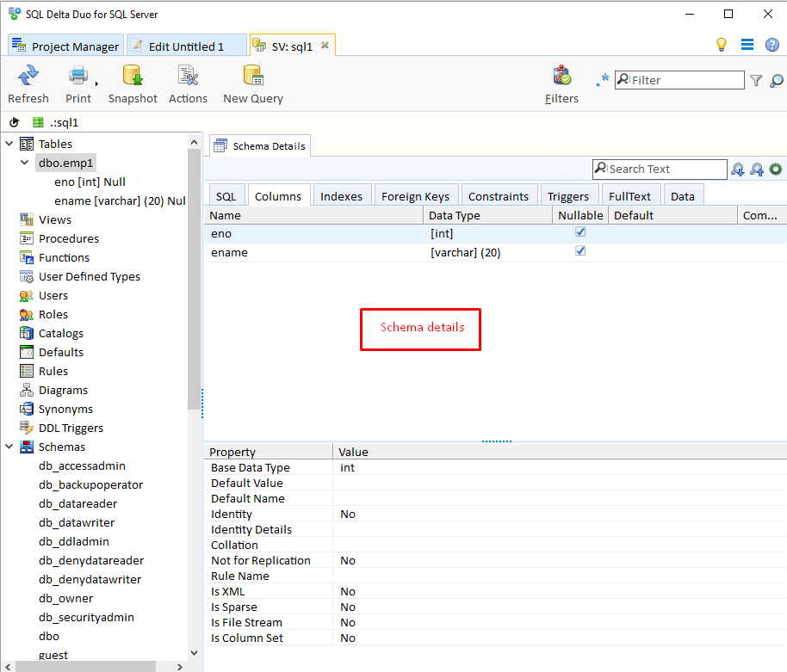Switch to the Indexes tab
The width and height of the screenshot is (787, 672).
[342, 195]
